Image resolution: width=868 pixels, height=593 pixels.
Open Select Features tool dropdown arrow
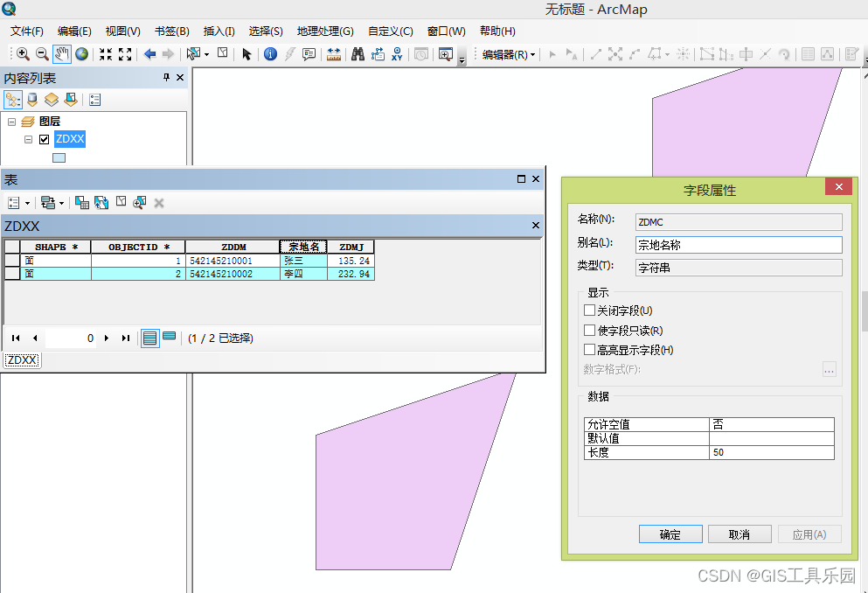[206, 54]
